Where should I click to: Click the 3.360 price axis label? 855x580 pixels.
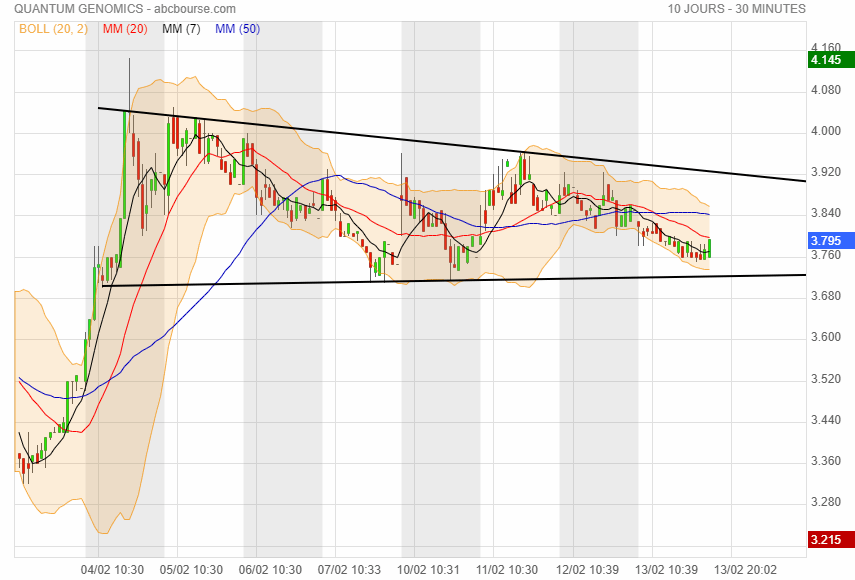(826, 461)
